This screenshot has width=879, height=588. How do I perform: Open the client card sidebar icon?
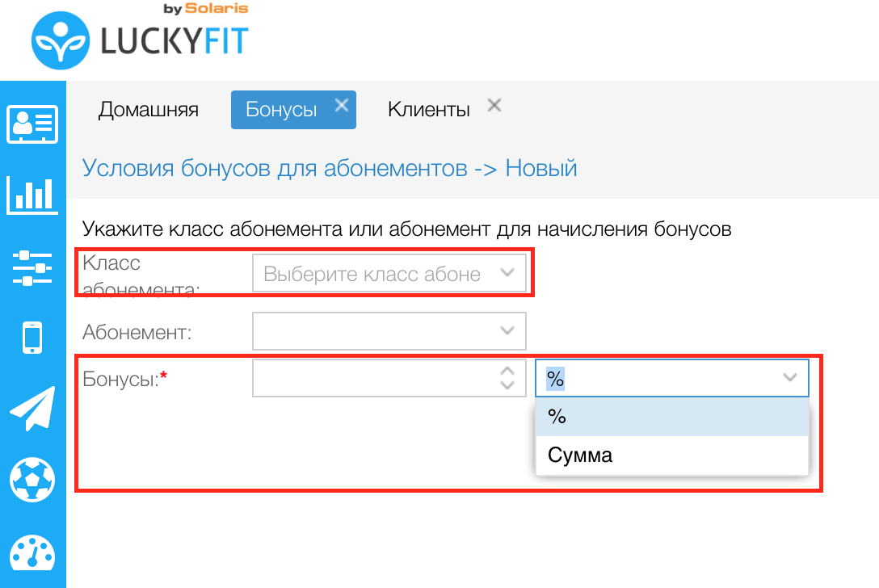[32, 124]
